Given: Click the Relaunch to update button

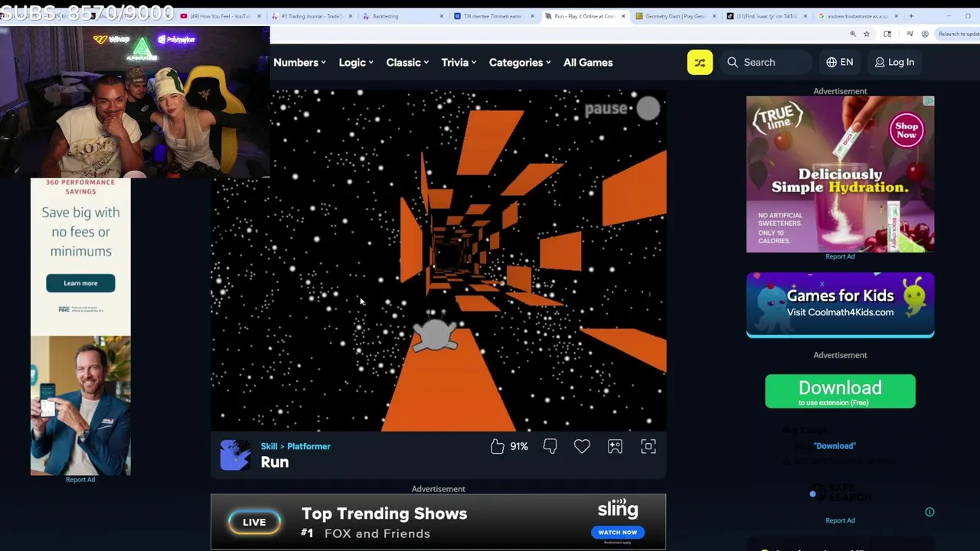Looking at the screenshot, I should tap(958, 34).
